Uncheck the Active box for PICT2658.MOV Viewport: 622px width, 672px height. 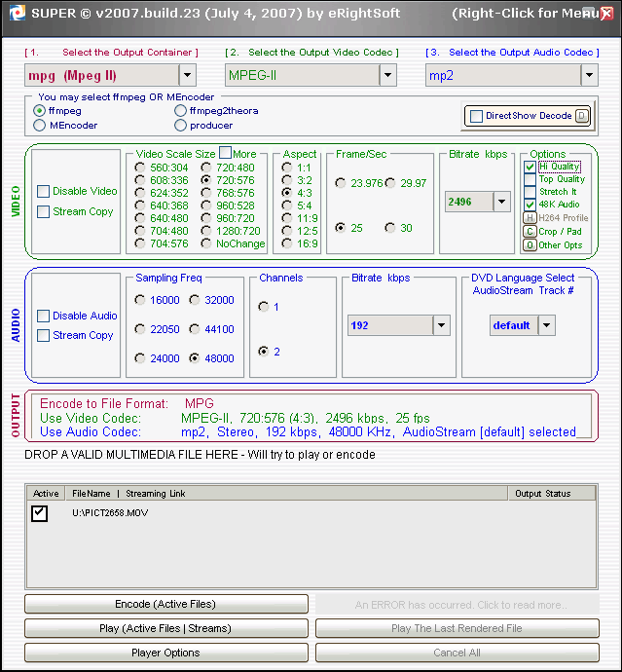click(40, 513)
